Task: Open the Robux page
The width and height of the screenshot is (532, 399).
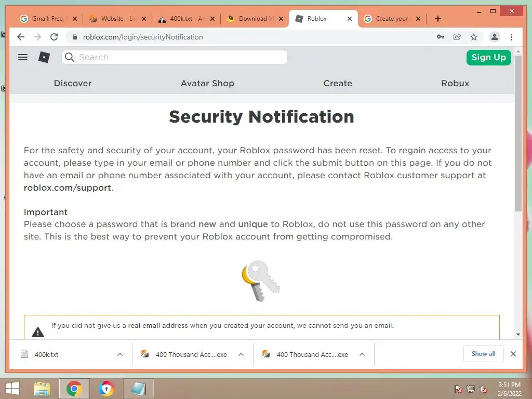Action: 455,83
